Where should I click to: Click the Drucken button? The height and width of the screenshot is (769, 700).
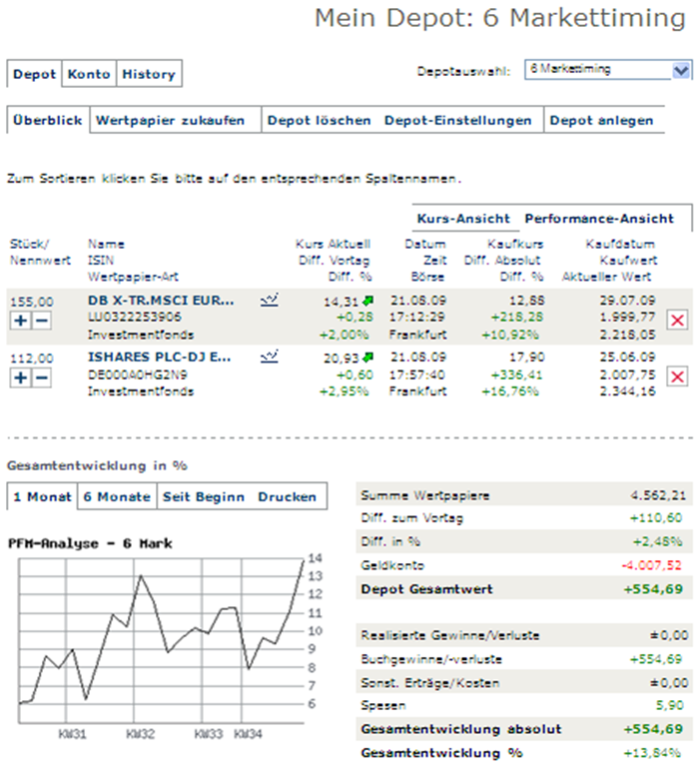tap(287, 496)
